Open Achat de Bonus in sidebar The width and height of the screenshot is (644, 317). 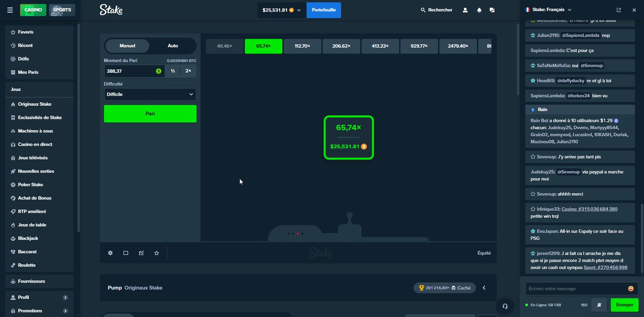point(39,198)
